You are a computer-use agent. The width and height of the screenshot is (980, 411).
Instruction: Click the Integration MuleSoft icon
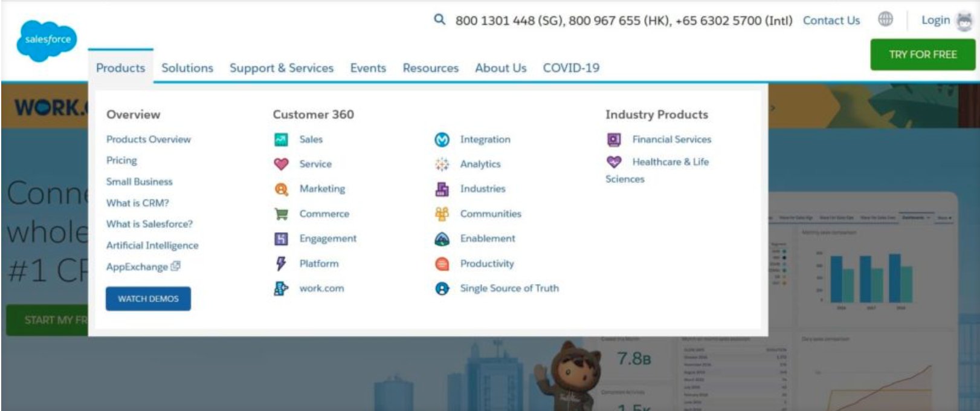(x=442, y=140)
